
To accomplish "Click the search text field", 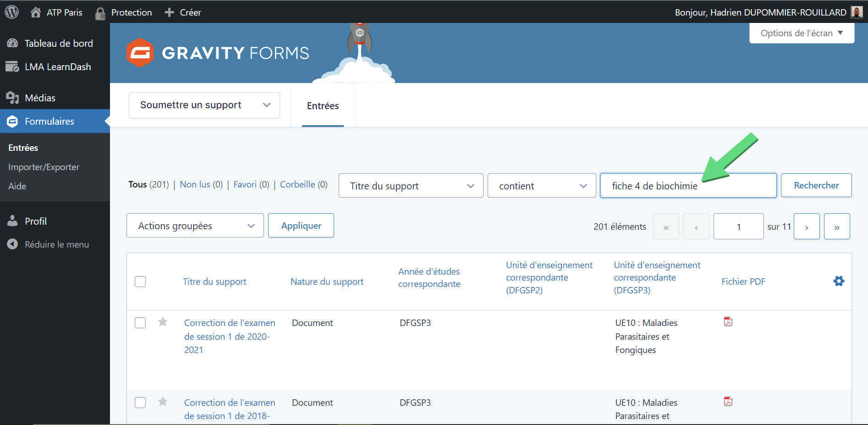I will [688, 186].
